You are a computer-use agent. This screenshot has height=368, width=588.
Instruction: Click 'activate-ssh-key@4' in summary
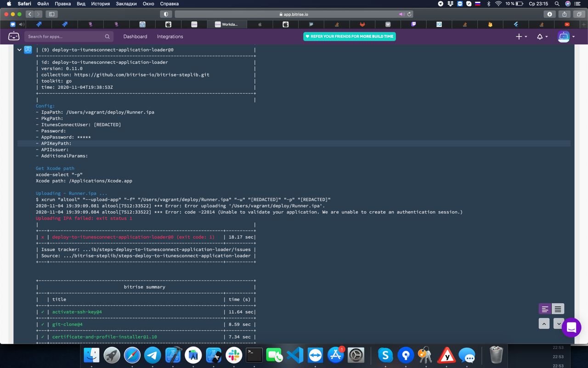pyautogui.click(x=77, y=312)
